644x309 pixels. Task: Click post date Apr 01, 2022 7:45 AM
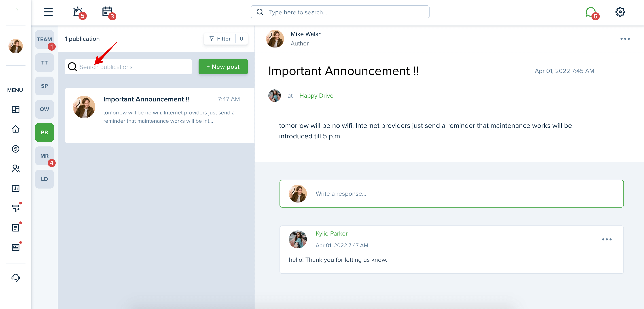pyautogui.click(x=564, y=71)
